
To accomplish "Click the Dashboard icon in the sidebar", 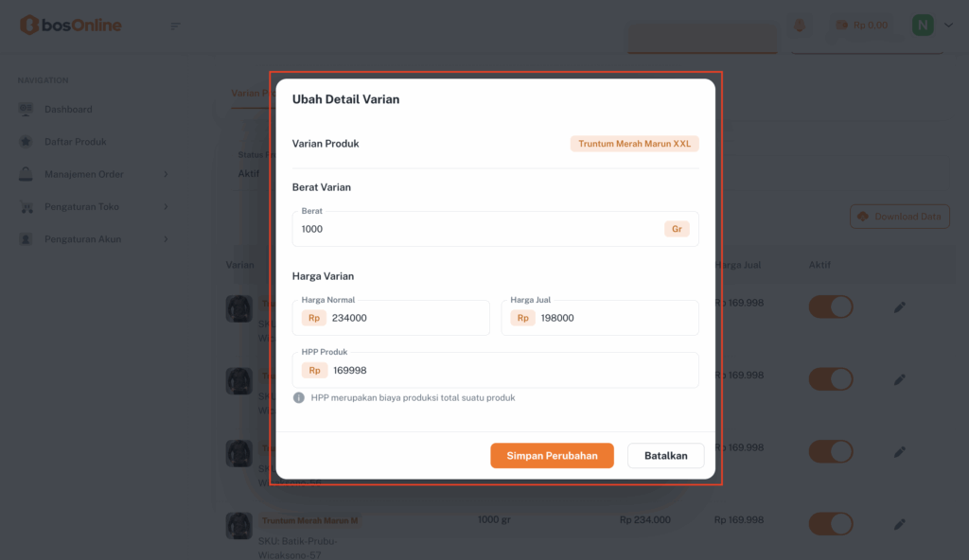I will [x=26, y=110].
